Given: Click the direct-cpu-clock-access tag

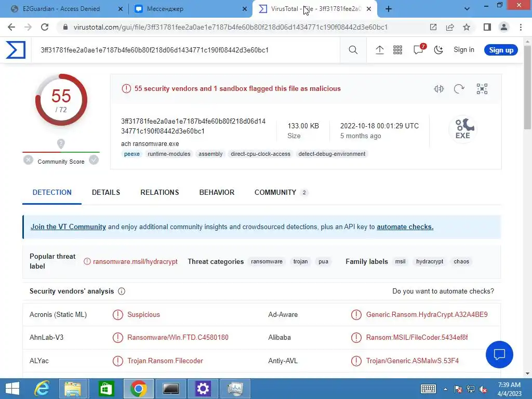Looking at the screenshot, I should [261, 154].
